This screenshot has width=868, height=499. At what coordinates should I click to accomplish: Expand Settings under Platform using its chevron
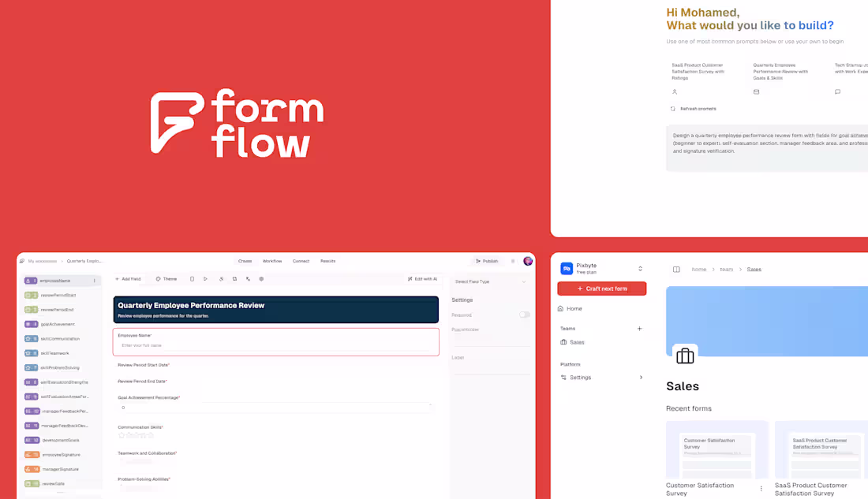coord(641,377)
